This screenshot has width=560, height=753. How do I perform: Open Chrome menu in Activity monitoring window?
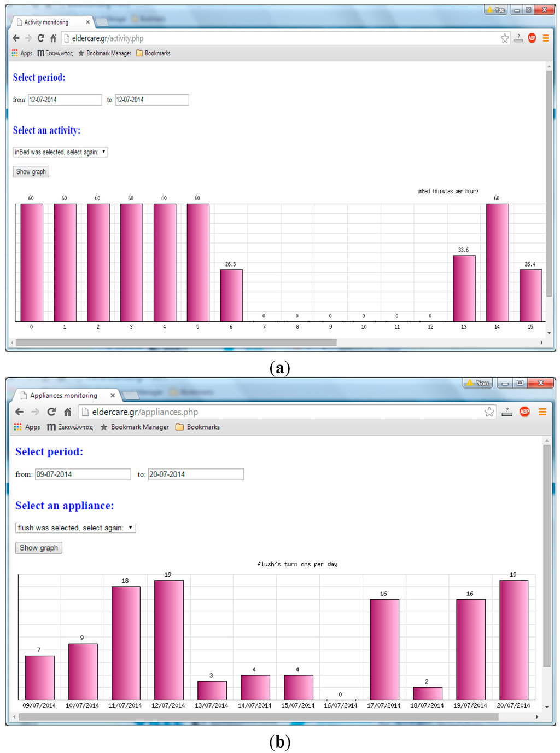pyautogui.click(x=546, y=38)
